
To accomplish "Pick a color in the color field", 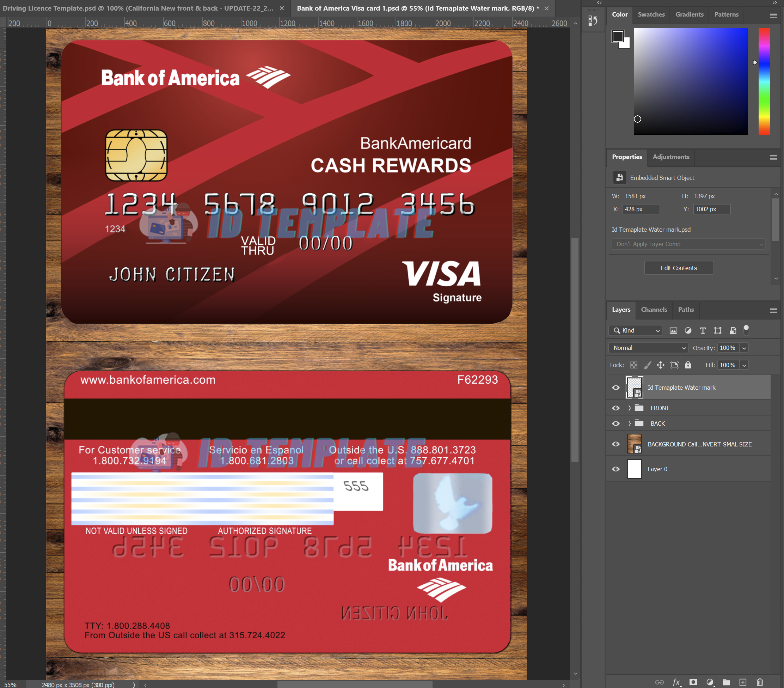I will point(691,81).
